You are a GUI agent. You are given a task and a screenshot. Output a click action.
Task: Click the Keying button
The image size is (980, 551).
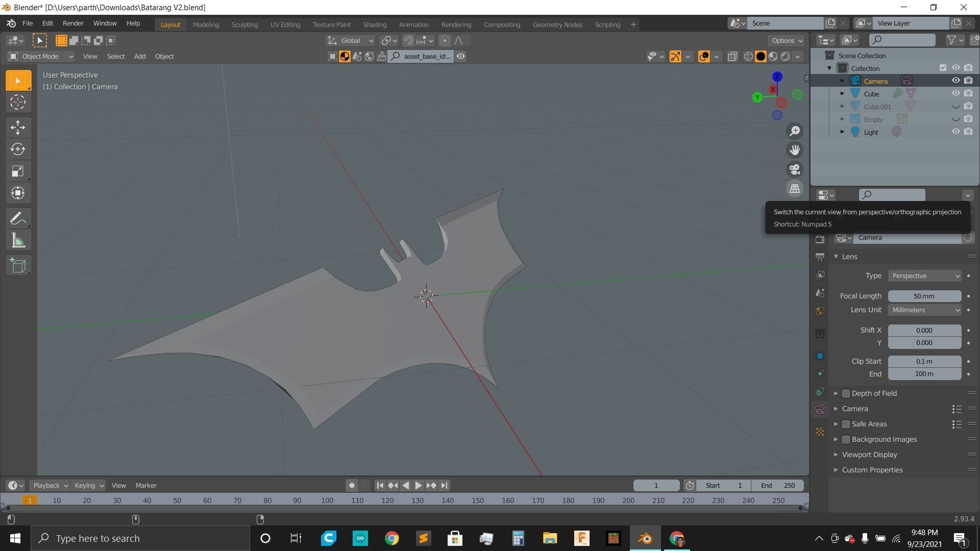coord(88,486)
